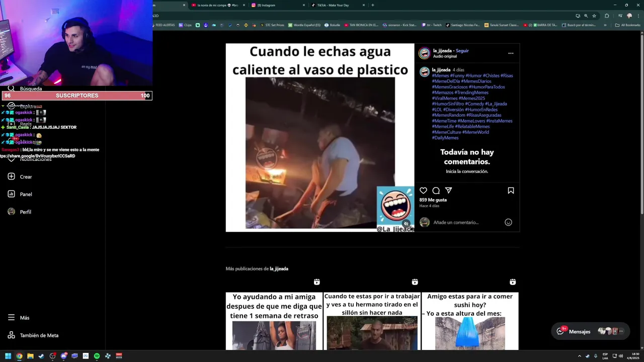Open File Explorer from the taskbar
The image size is (644, 362).
(30, 356)
